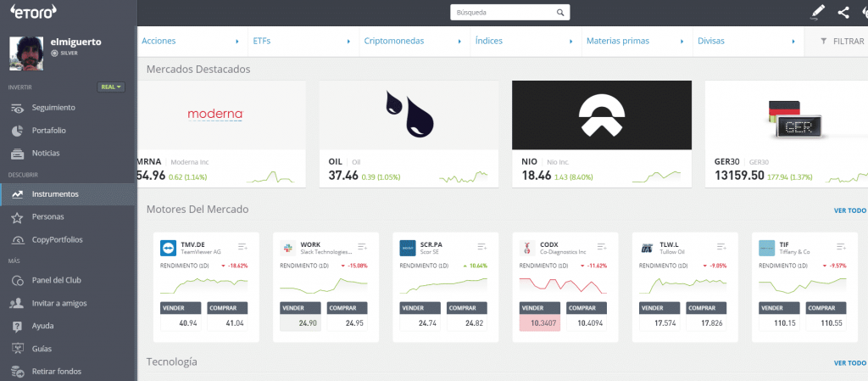Open the GER30 featured market card
This screenshot has height=381, width=868.
(787, 135)
